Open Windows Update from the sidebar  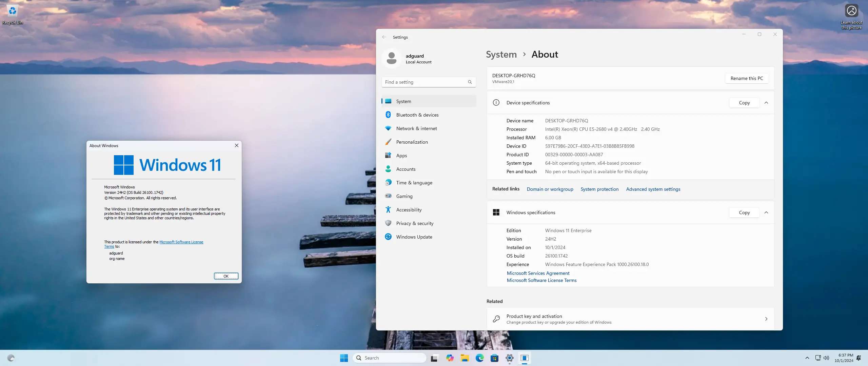click(414, 237)
